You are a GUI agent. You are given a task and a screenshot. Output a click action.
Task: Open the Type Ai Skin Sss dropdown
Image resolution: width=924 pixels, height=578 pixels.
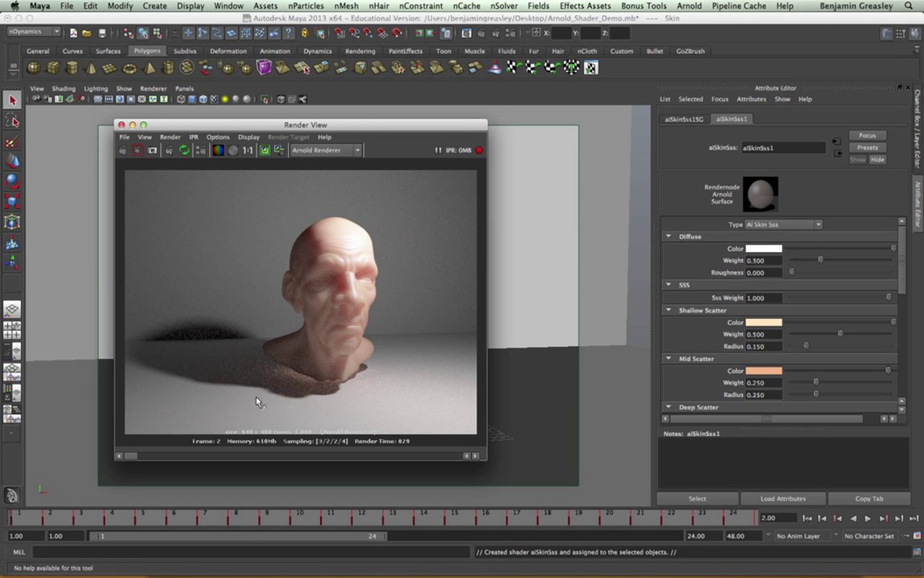tap(784, 225)
